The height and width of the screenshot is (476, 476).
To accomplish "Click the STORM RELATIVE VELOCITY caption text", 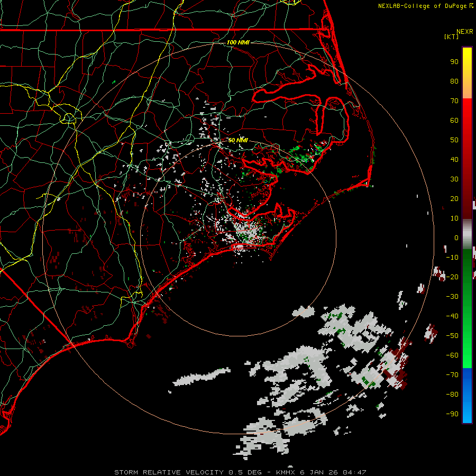I will (169, 472).
